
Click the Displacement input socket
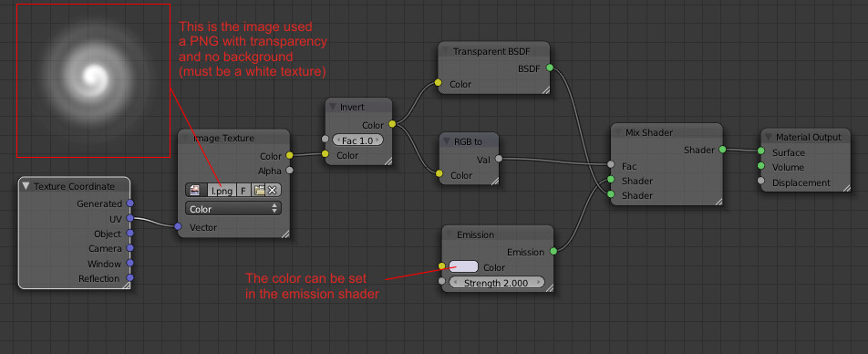(x=761, y=182)
